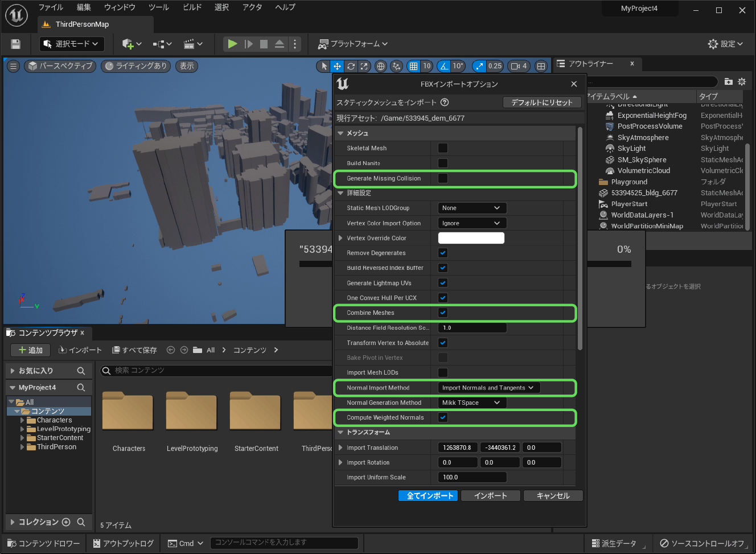The image size is (756, 554).
Task: Open the Normal Import Method dropdown
Action: 488,388
